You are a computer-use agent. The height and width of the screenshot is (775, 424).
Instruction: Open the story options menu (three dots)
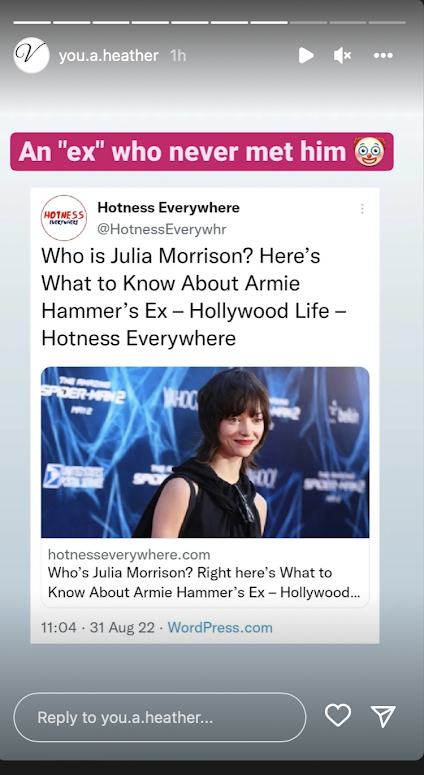383,55
